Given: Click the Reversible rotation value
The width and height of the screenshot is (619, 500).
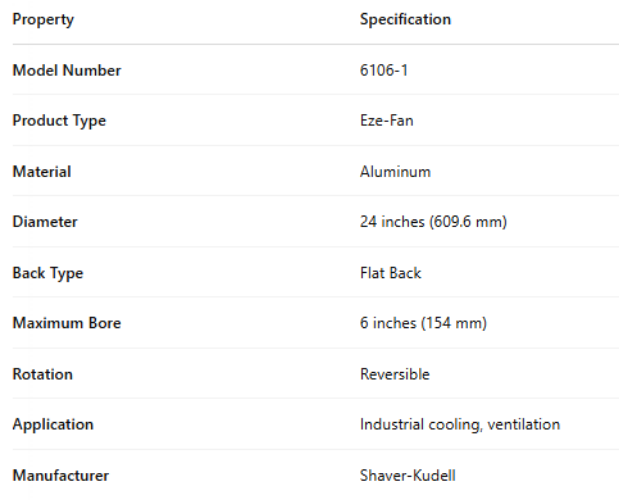Looking at the screenshot, I should [x=395, y=374].
